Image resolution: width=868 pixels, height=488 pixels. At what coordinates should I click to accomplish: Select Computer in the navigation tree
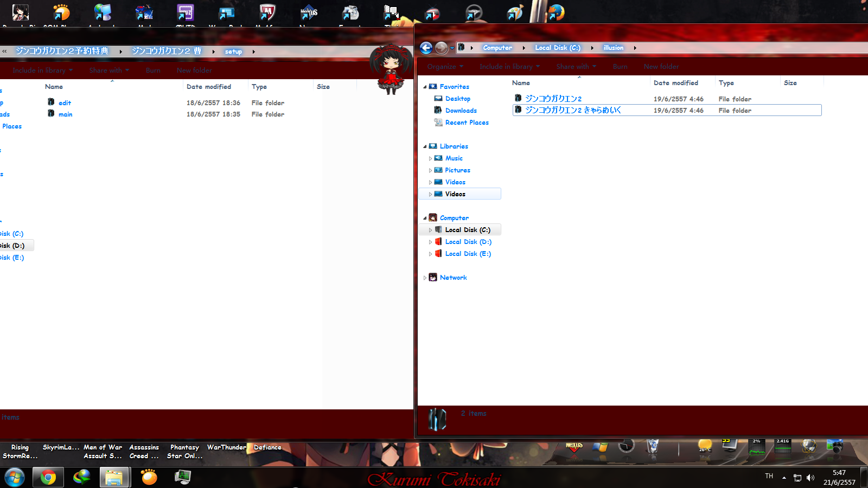[454, 218]
